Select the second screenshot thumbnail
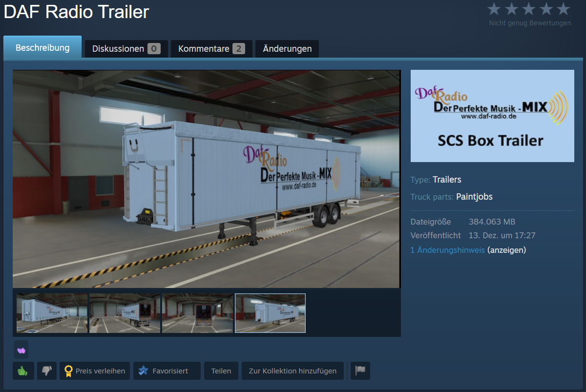The height and width of the screenshot is (392, 586). pyautogui.click(x=125, y=313)
